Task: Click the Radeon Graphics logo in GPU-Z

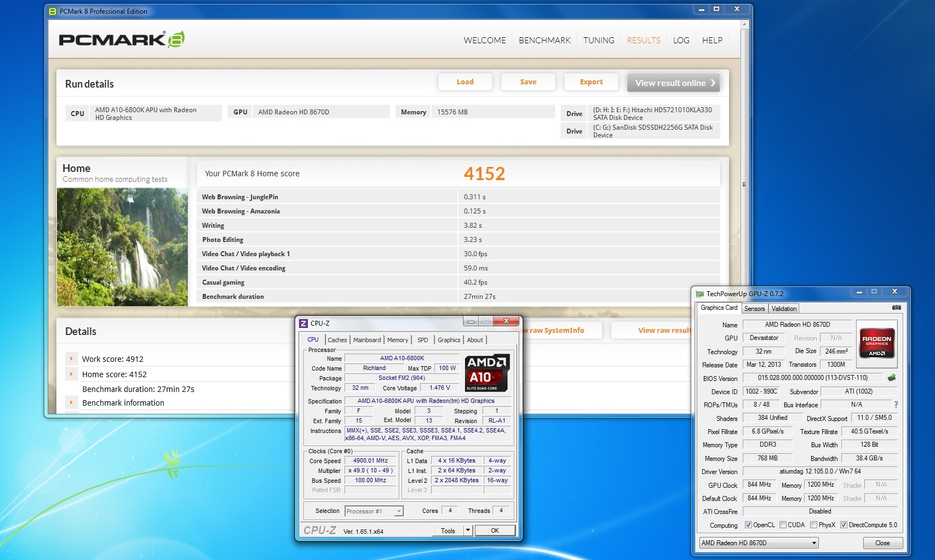Action: [876, 343]
